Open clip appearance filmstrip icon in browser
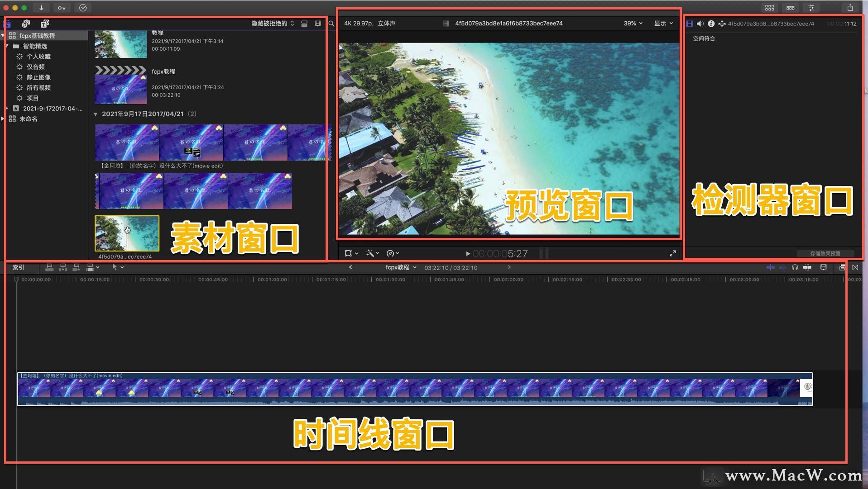This screenshot has height=489, width=868. point(318,24)
